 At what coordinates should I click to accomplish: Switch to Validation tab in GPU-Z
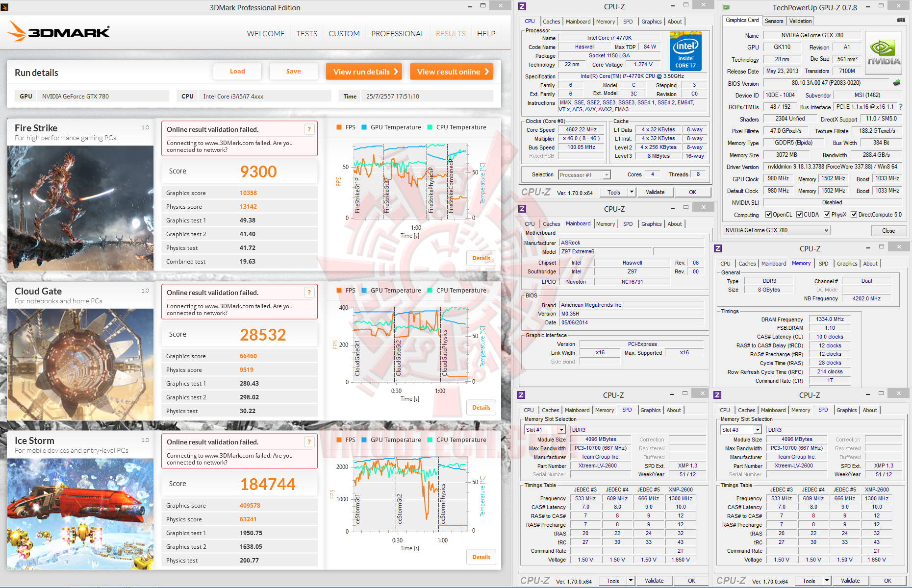(x=800, y=21)
